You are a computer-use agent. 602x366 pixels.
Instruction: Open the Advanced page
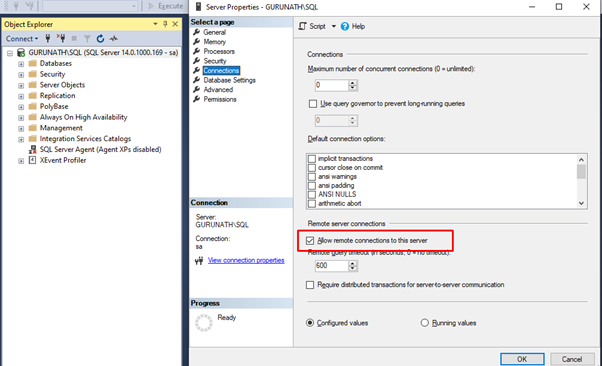218,89
